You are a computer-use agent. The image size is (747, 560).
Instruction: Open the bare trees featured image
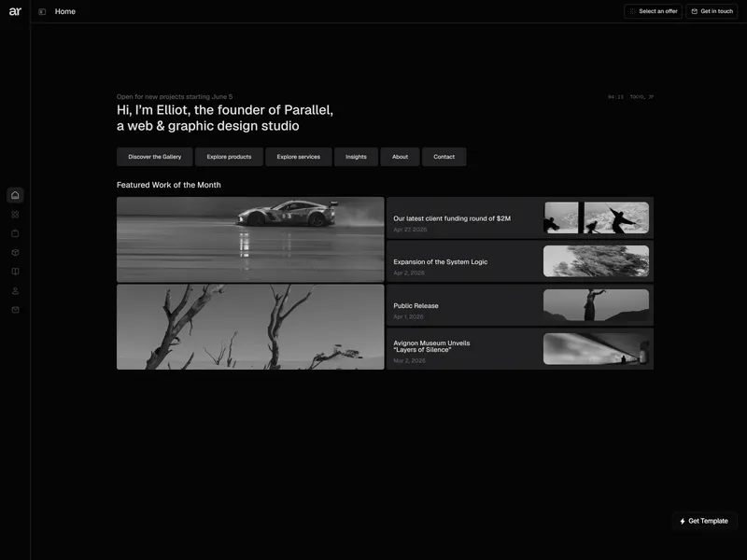(250, 327)
